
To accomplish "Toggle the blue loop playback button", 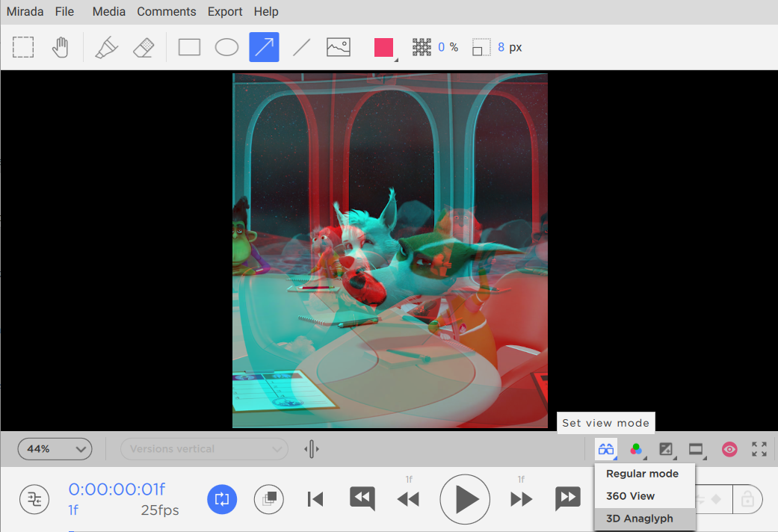I will coord(222,499).
